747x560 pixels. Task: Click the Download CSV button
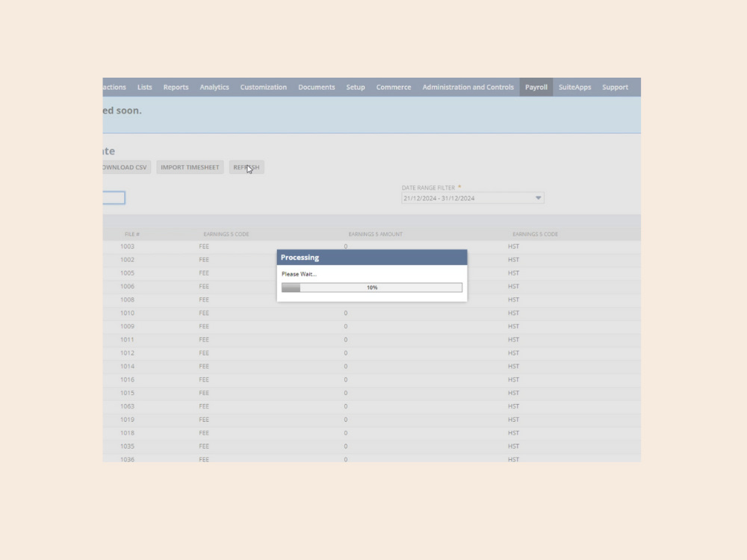[127, 167]
